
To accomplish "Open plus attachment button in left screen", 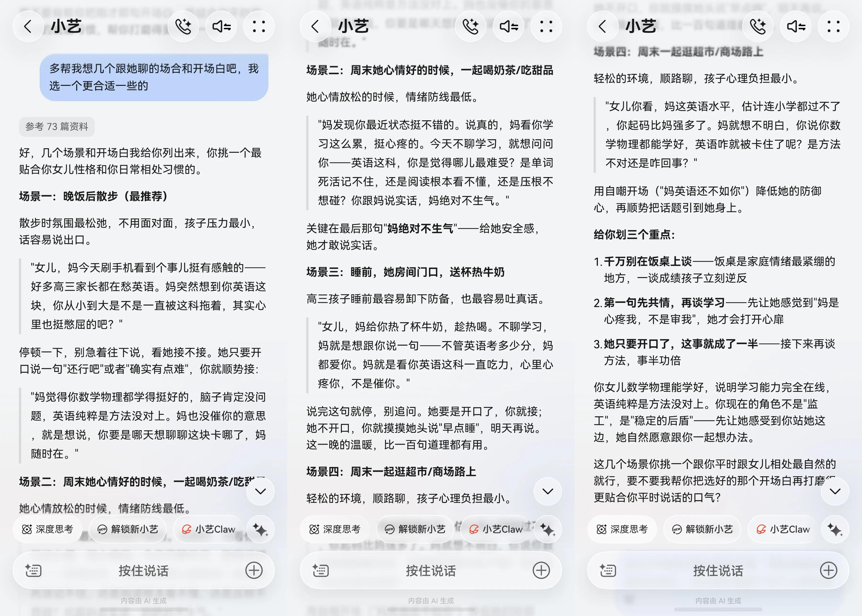I will click(254, 570).
